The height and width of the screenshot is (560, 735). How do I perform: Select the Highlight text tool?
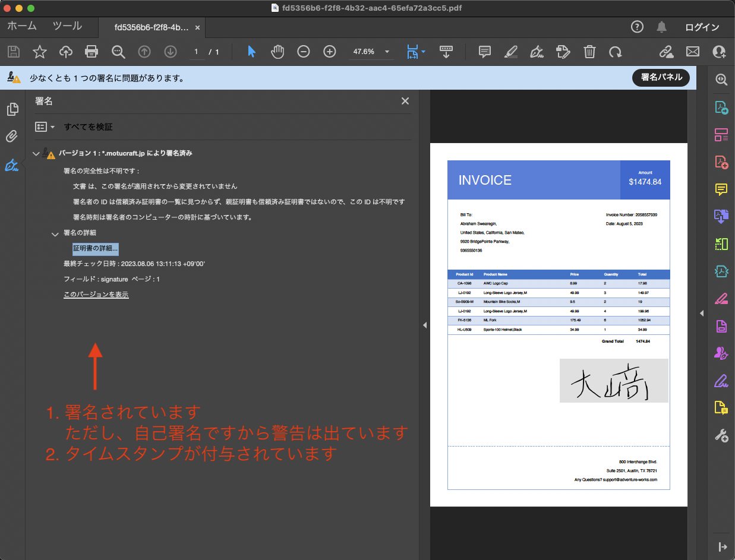coord(511,52)
